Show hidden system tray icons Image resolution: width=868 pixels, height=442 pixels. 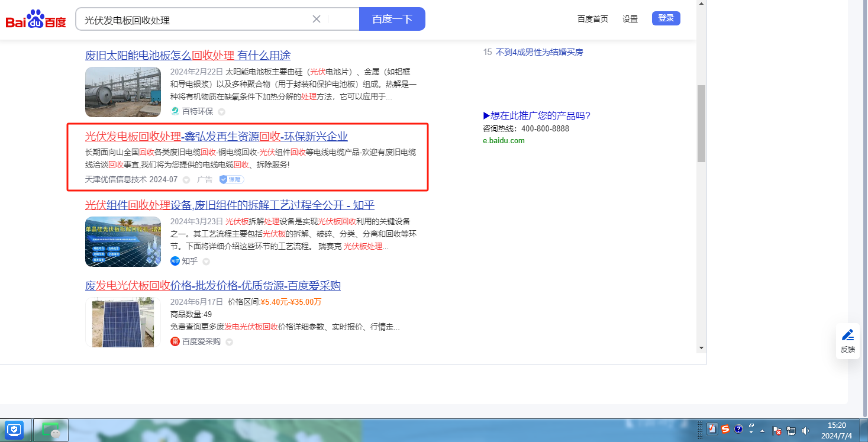763,430
